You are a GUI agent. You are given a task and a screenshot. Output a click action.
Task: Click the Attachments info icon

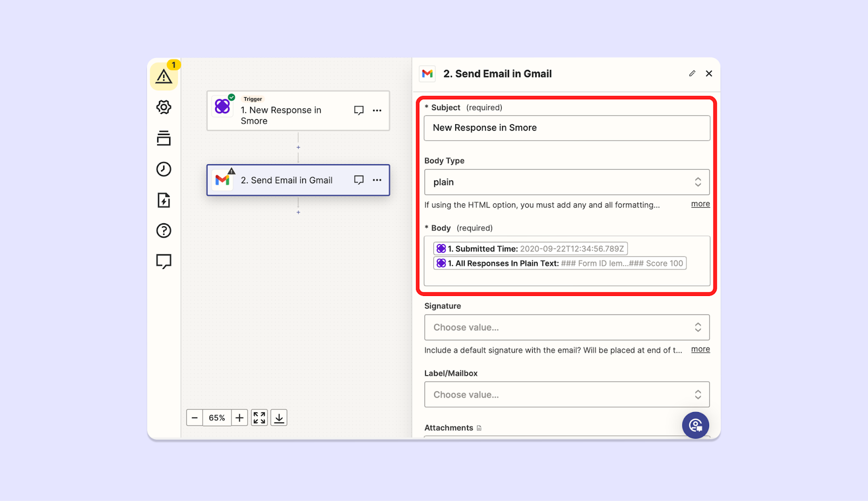pyautogui.click(x=479, y=428)
